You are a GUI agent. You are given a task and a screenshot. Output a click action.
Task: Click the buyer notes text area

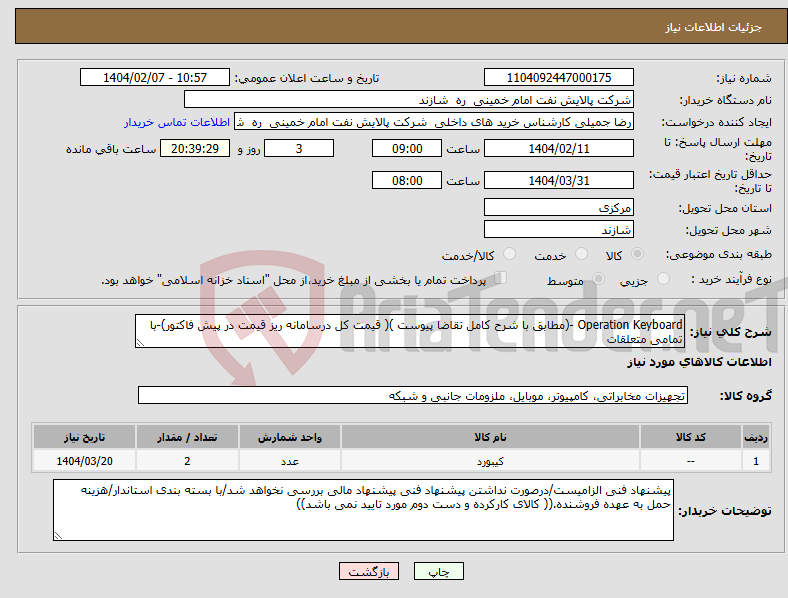[363, 510]
